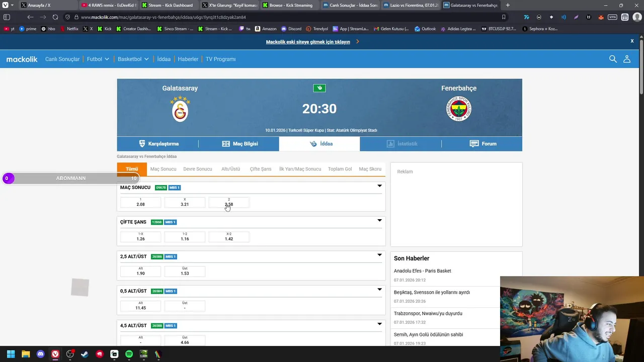Click the old Mackolik site banner link
Image resolution: width=644 pixels, height=362 pixels.
308,42
